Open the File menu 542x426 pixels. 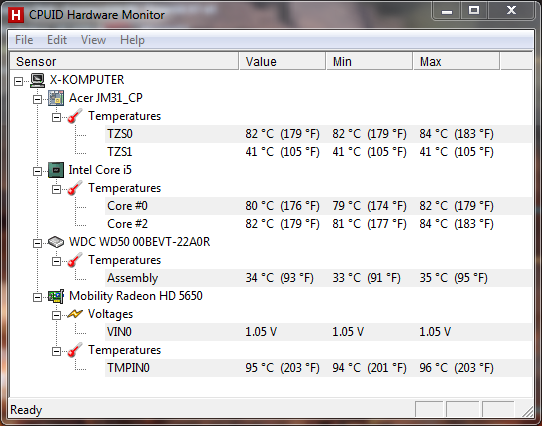24,40
